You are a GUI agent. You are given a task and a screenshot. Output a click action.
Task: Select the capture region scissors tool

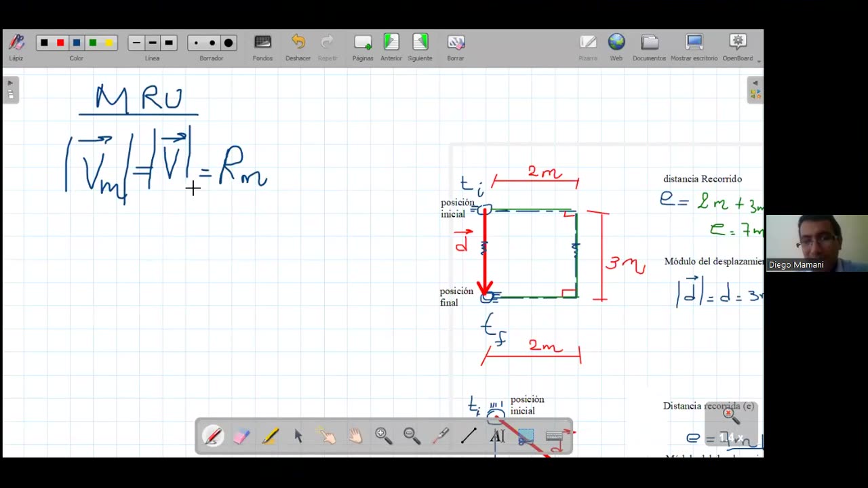[x=526, y=436]
